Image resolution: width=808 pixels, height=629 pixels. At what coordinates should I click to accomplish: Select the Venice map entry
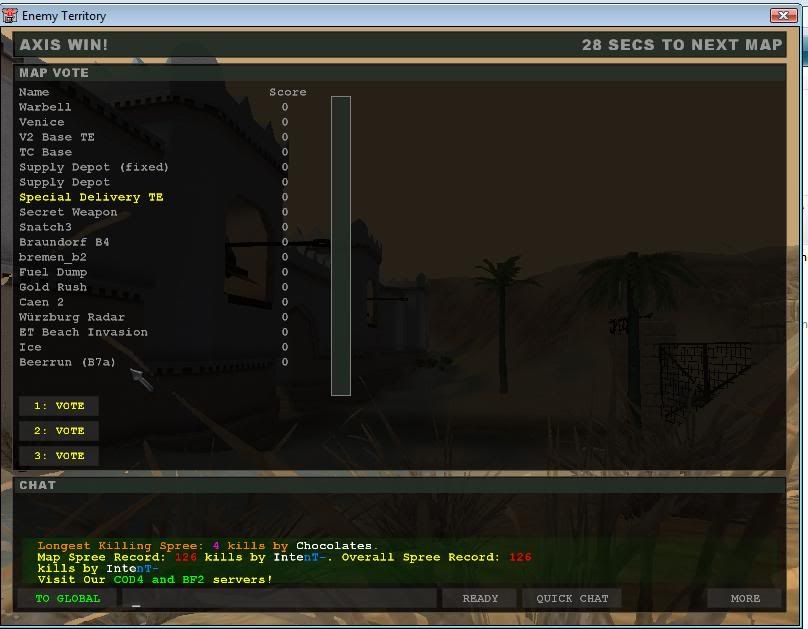(x=42, y=122)
